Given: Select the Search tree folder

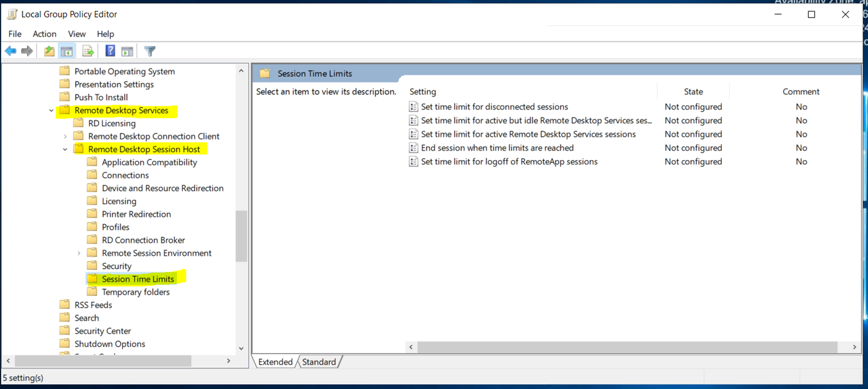Looking at the screenshot, I should click(x=86, y=318).
